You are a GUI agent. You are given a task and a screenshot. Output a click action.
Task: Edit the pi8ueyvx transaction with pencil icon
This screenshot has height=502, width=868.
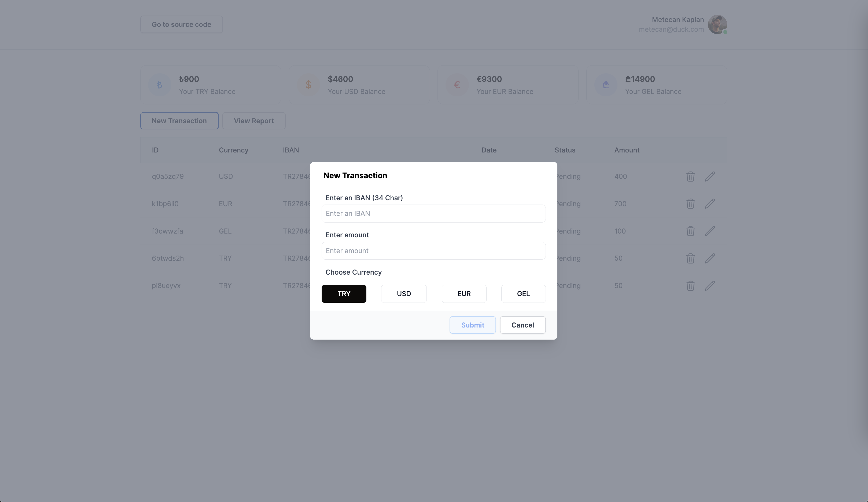coord(710,285)
